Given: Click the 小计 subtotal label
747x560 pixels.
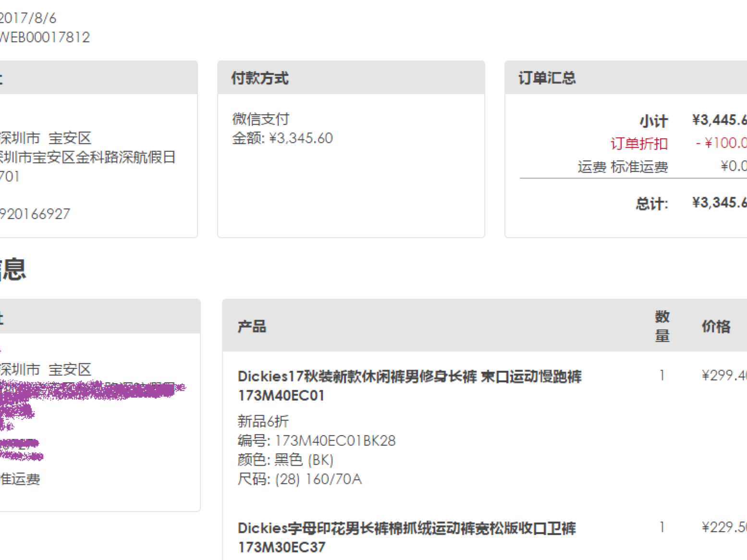Looking at the screenshot, I should point(654,121).
